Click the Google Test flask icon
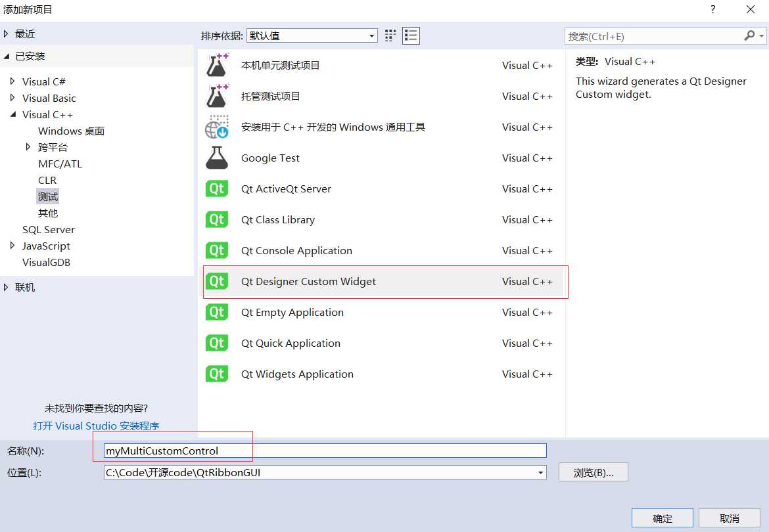Image resolution: width=769 pixels, height=532 pixels. click(217, 158)
